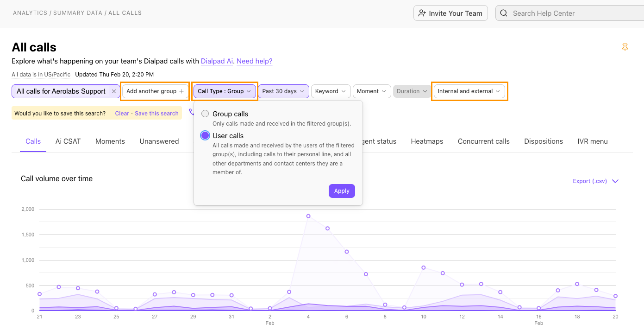Click Invite Your Team button

pyautogui.click(x=450, y=13)
